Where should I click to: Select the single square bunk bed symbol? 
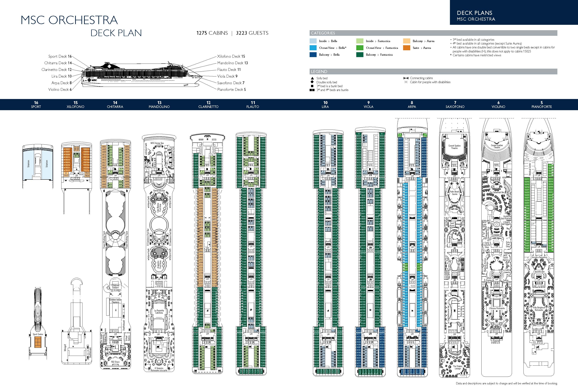pos(312,86)
